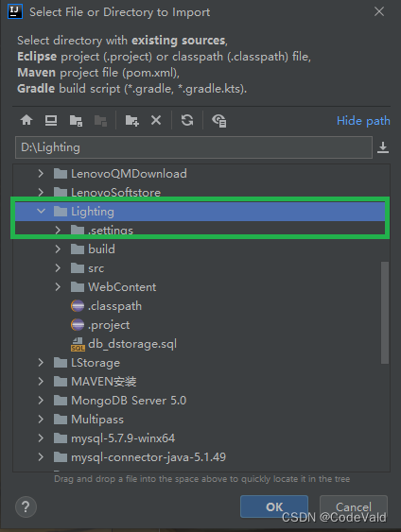Expand the LenovoQMDownload folder
This screenshot has height=532, width=401.
pyautogui.click(x=41, y=173)
